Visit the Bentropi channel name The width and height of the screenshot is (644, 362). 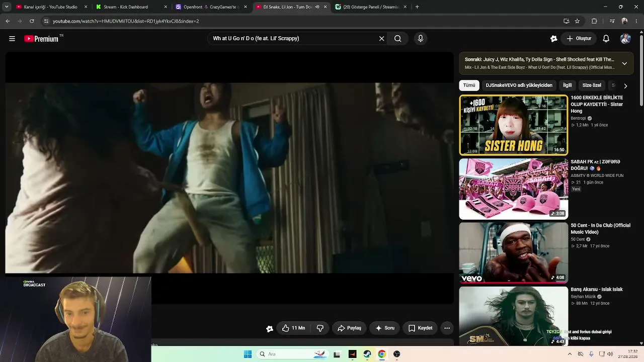(578, 119)
